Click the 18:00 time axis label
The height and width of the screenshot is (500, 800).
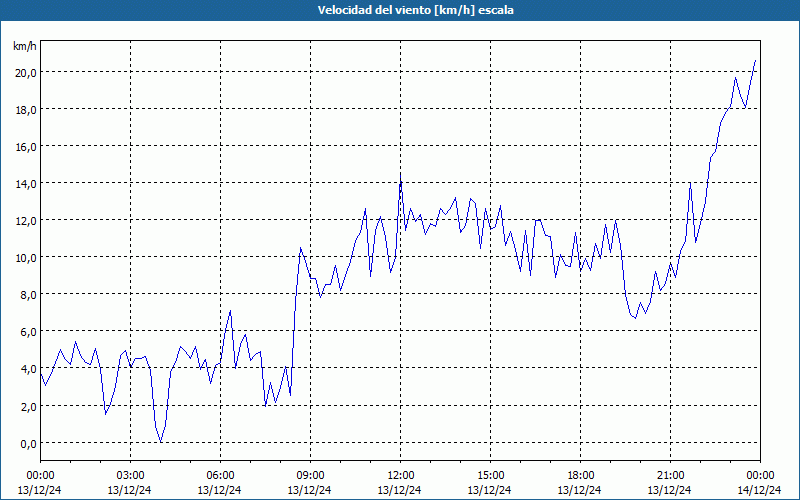[x=581, y=476]
